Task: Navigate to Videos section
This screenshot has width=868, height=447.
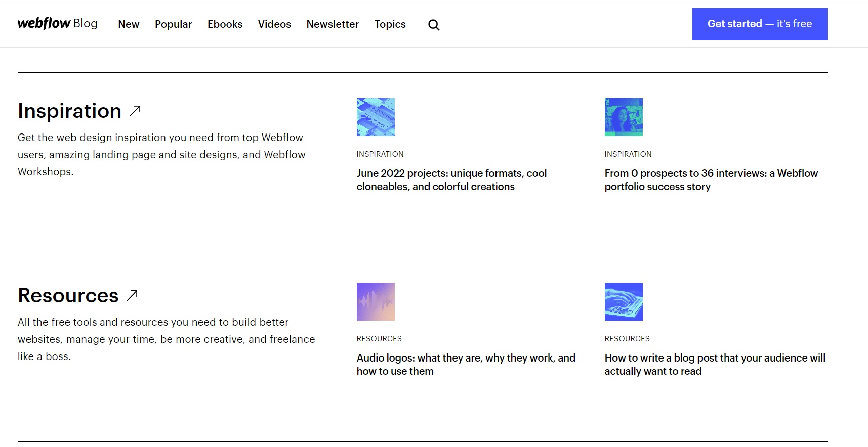Action: click(274, 24)
